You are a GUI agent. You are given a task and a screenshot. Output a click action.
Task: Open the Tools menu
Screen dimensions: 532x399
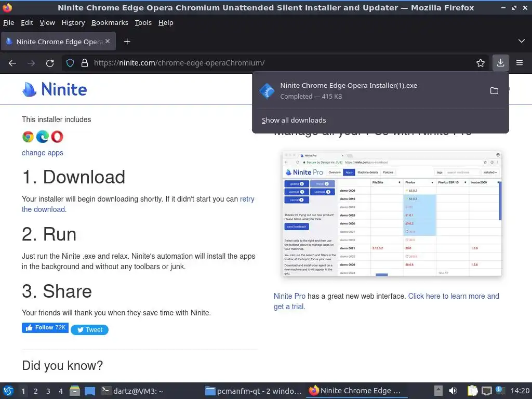click(x=143, y=23)
